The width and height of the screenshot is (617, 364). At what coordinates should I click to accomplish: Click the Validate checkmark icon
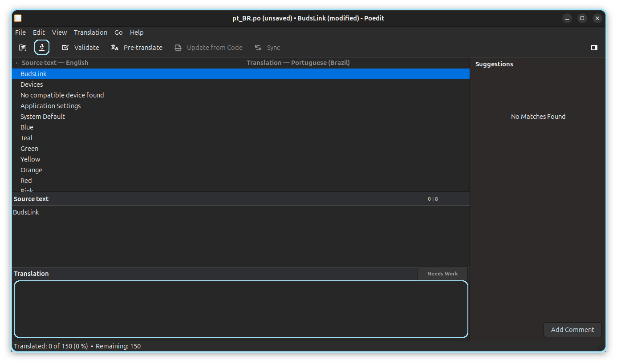65,48
